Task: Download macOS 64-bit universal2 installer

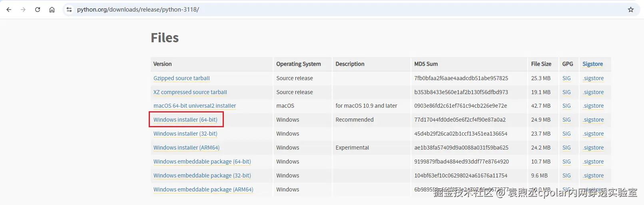Action: click(195, 106)
